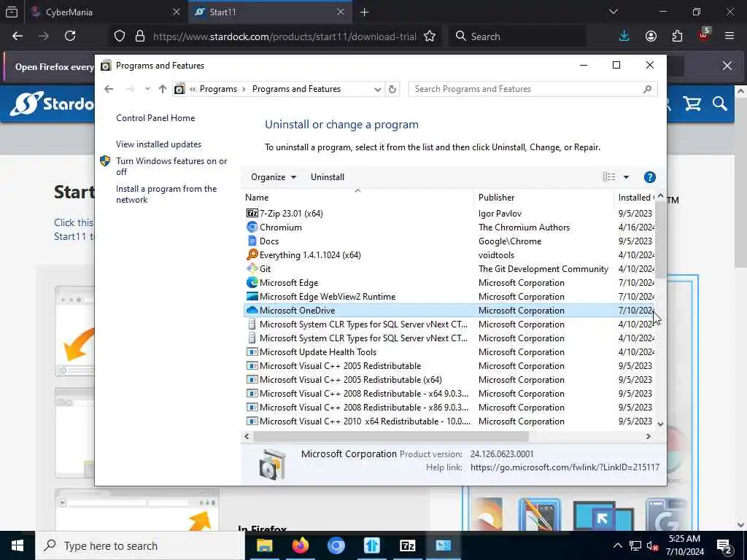Open Stardock shopping cart icon

(x=692, y=104)
